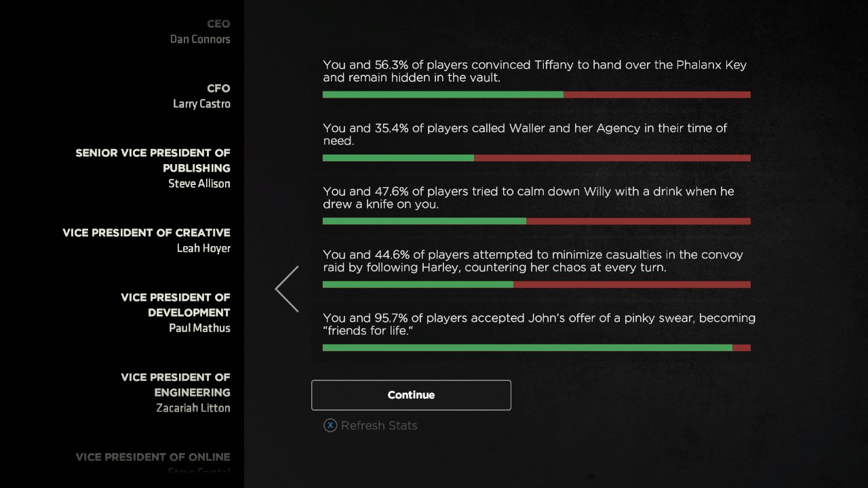Click the Continue button
Image resolution: width=868 pixels, height=488 pixels.
click(411, 395)
